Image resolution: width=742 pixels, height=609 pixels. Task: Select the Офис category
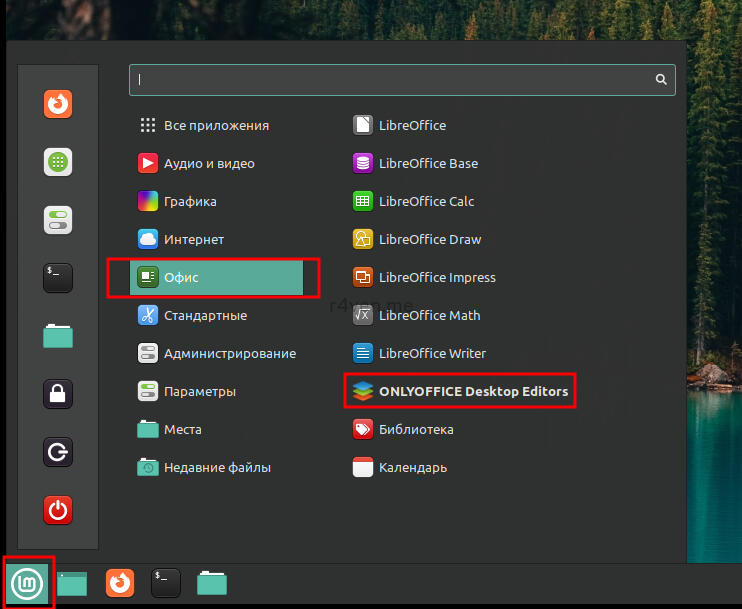pos(215,277)
